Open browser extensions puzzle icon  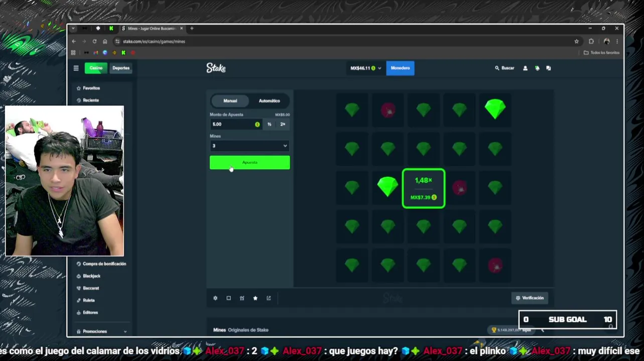point(591,41)
